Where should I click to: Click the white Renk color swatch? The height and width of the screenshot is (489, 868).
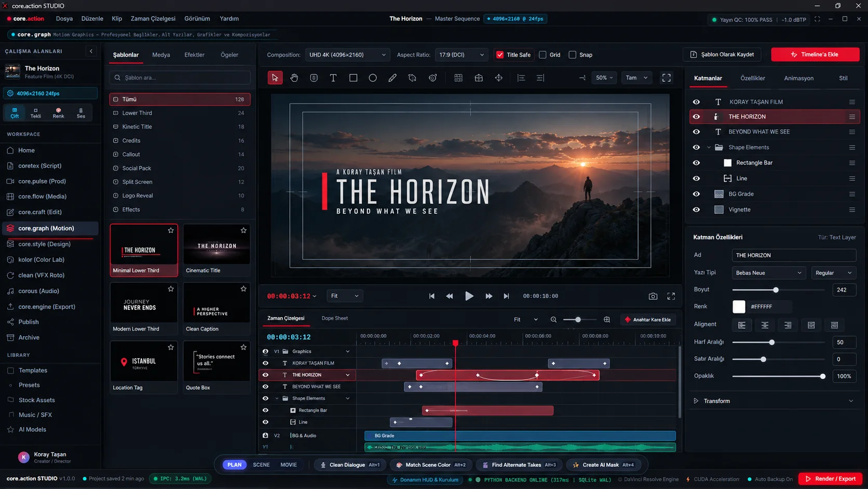(x=739, y=307)
